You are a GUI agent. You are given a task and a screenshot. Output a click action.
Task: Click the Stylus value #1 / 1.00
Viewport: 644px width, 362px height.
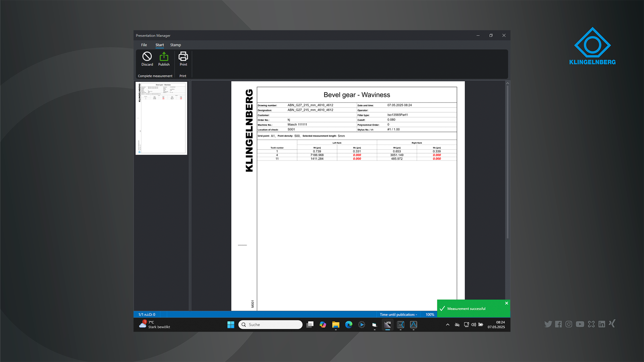[x=393, y=129]
